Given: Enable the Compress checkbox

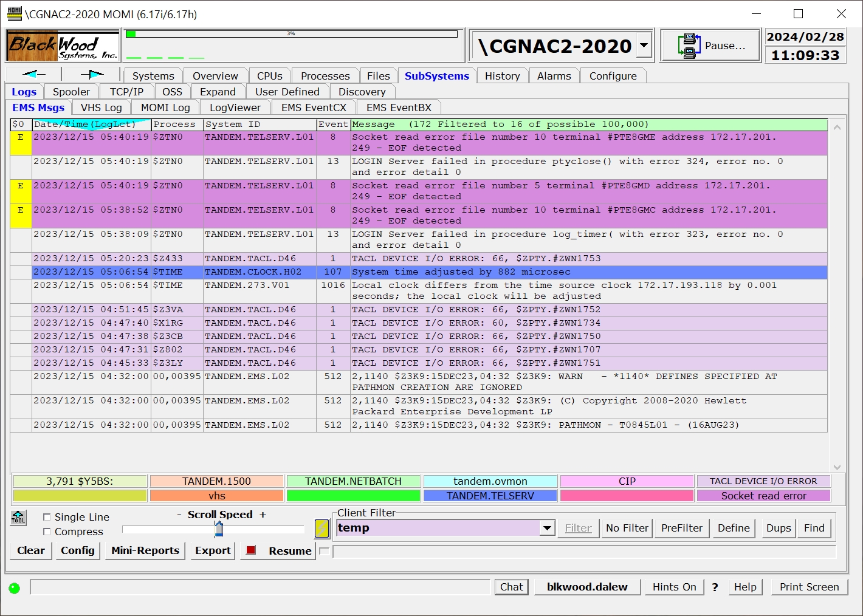Looking at the screenshot, I should click(x=47, y=532).
